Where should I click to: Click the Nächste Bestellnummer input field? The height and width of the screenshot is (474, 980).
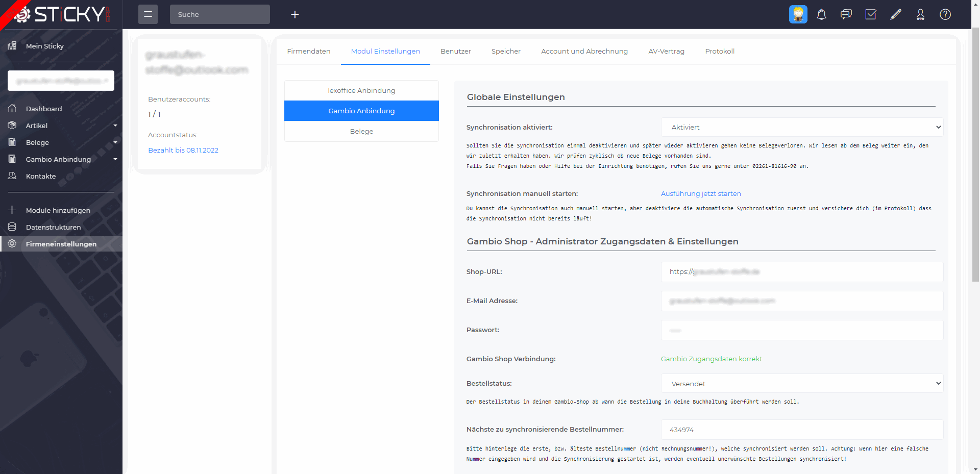pyautogui.click(x=801, y=430)
